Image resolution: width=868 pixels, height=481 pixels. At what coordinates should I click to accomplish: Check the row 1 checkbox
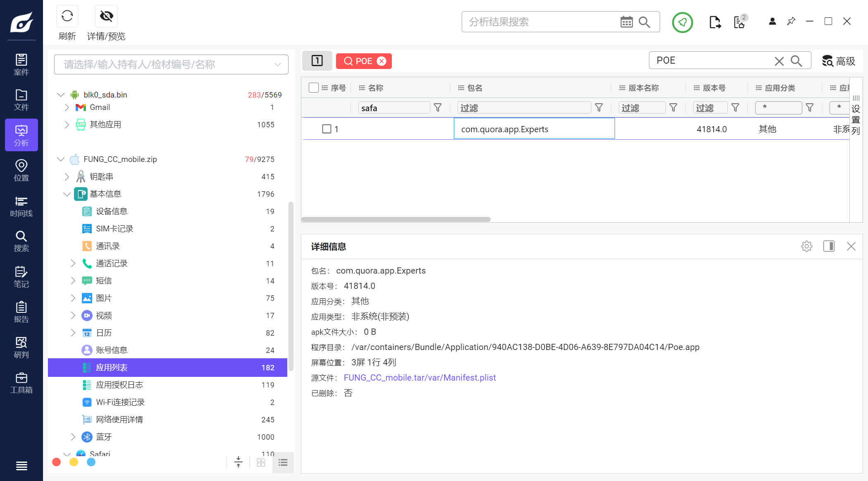[x=327, y=129]
